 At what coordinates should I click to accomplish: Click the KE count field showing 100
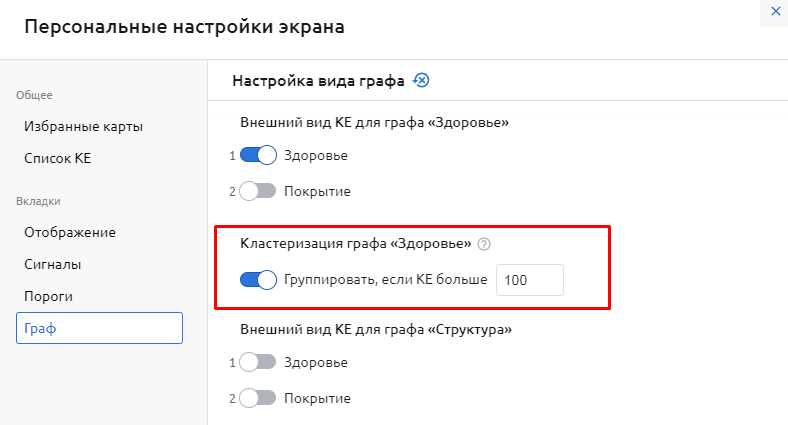click(x=530, y=280)
